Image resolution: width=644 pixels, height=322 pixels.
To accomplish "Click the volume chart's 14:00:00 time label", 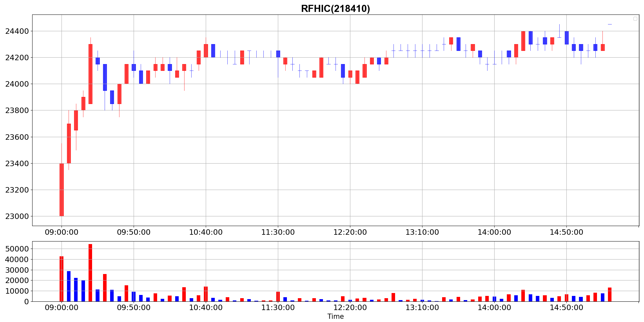I will point(494,308).
